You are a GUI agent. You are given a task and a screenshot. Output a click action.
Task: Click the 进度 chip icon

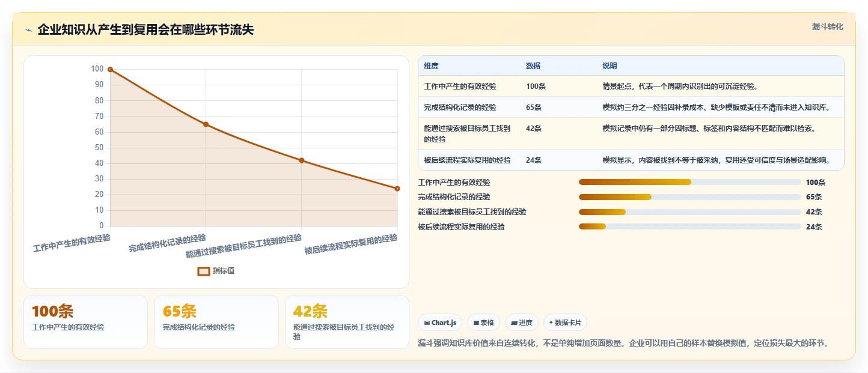click(514, 323)
